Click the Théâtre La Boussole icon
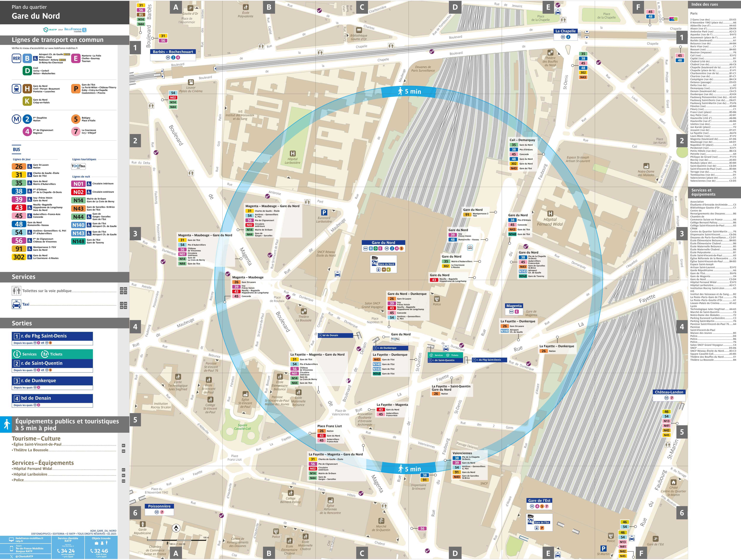Image resolution: width=741 pixels, height=560 pixels. tap(304, 311)
